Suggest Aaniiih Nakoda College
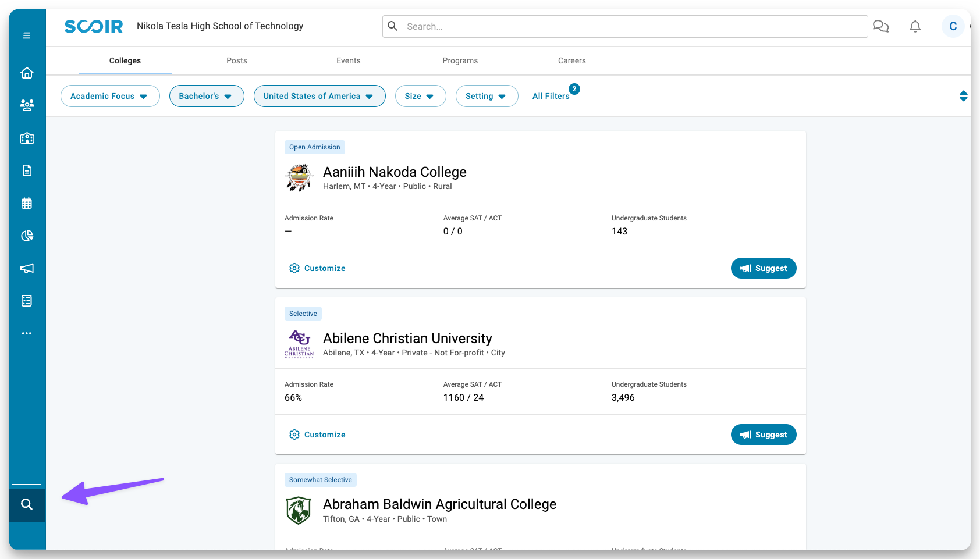Screen dimensions: 980x559 (764, 268)
